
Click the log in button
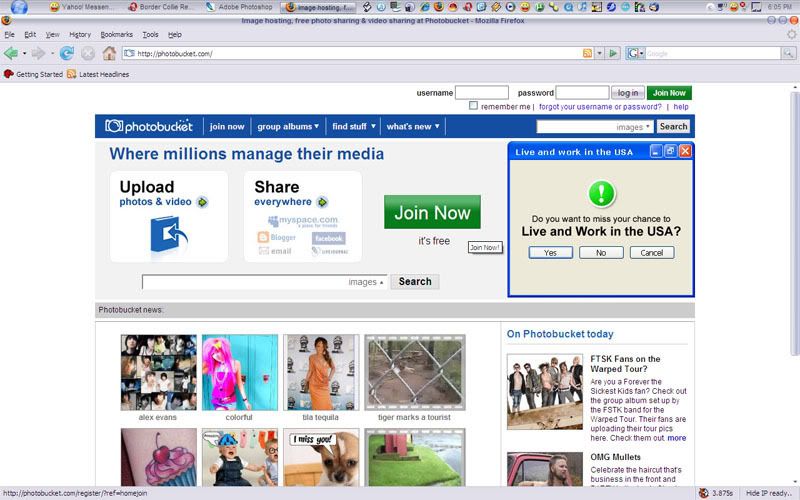click(x=628, y=93)
